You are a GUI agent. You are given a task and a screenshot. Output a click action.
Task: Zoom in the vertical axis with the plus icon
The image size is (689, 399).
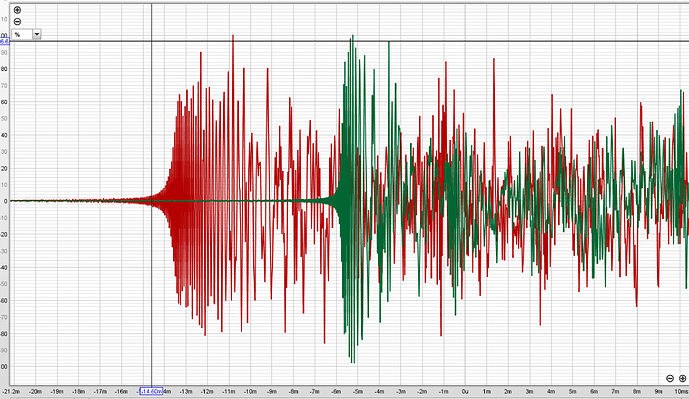[17, 10]
